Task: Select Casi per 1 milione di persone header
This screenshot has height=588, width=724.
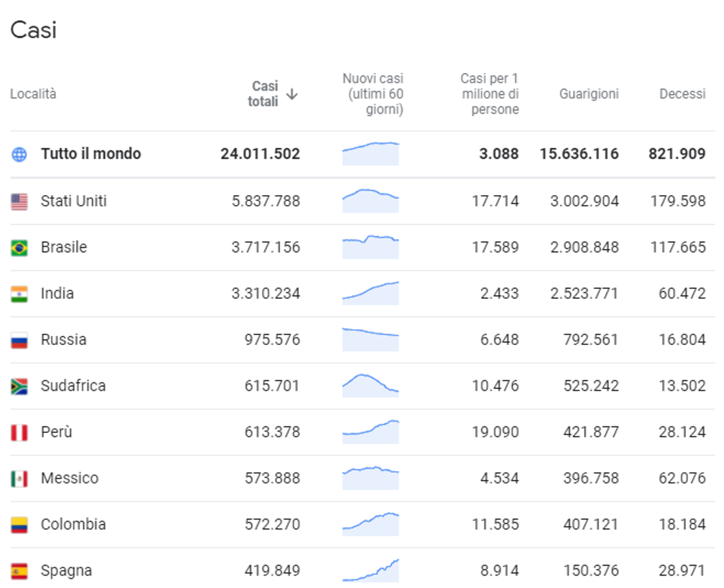Action: click(489, 94)
